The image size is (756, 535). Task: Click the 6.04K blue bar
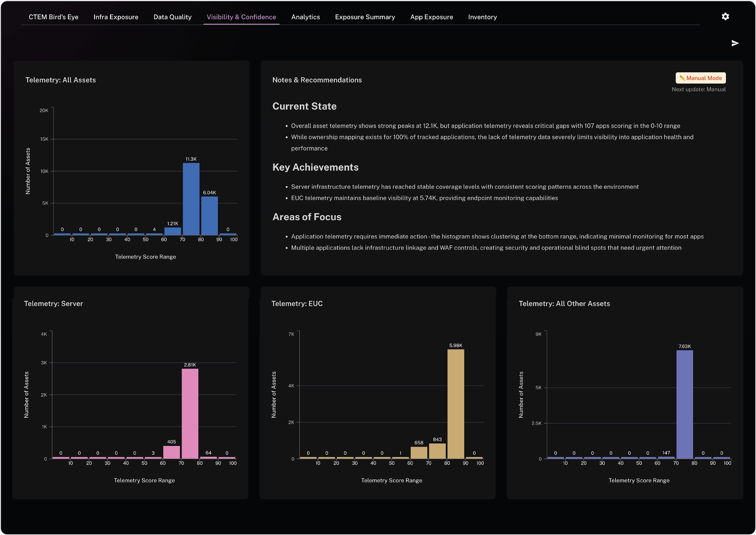[209, 216]
